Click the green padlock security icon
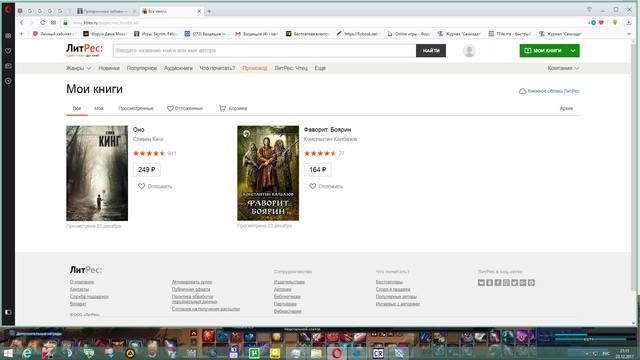 click(x=65, y=22)
